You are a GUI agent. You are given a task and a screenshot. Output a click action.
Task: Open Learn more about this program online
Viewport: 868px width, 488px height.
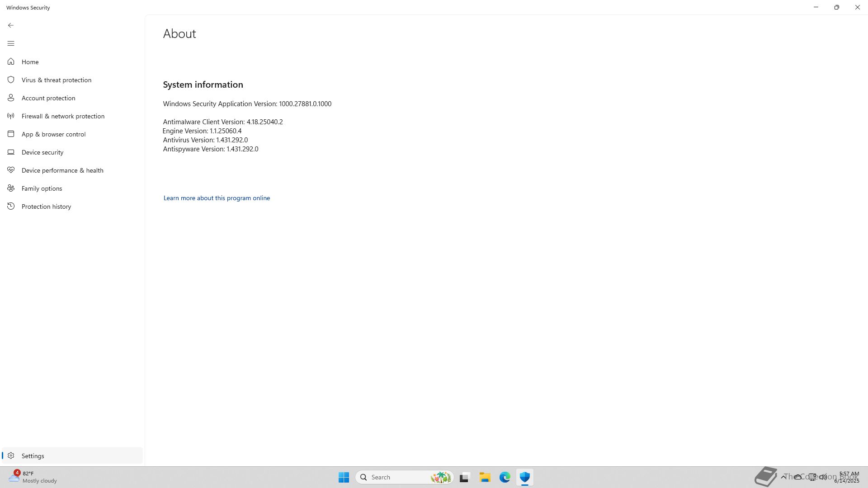click(217, 198)
